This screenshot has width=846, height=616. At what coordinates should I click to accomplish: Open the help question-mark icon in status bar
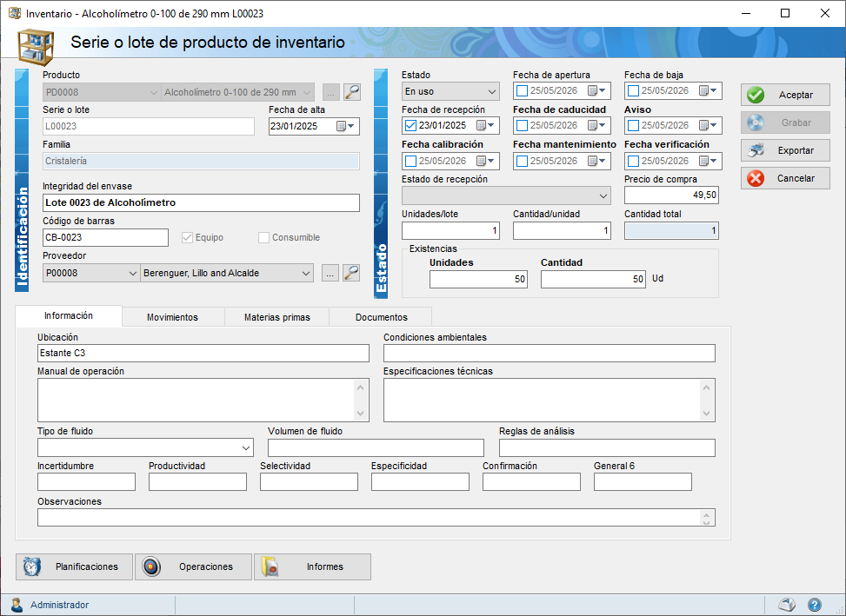pyautogui.click(x=814, y=605)
